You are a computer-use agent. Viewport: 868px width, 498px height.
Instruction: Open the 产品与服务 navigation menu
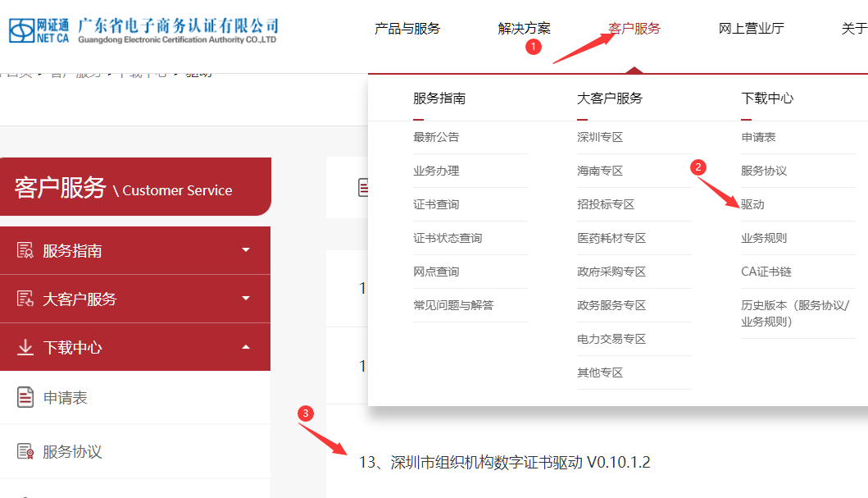pos(407,29)
